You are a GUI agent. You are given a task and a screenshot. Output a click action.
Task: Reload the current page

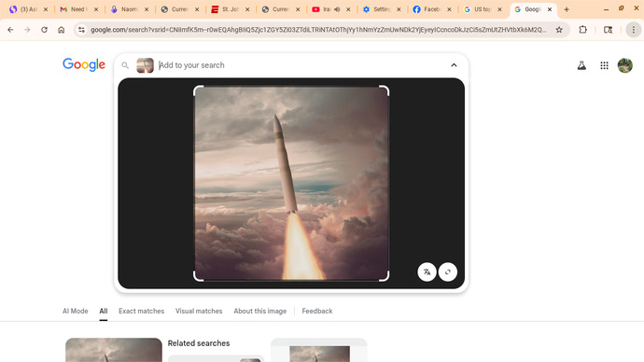[x=44, y=30]
